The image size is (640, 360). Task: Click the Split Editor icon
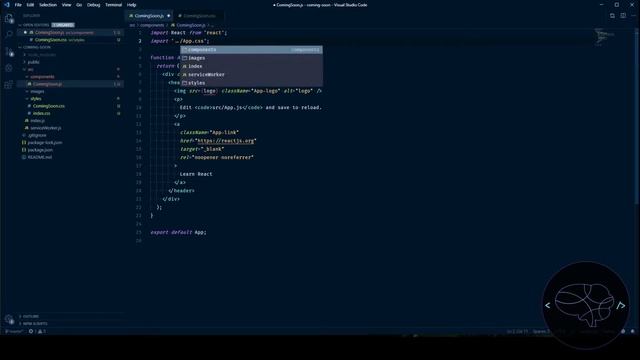click(x=623, y=16)
